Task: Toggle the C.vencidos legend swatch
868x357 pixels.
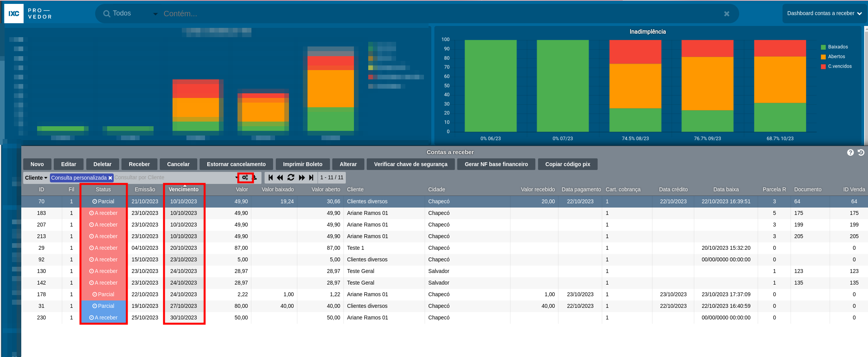Action: 824,67
